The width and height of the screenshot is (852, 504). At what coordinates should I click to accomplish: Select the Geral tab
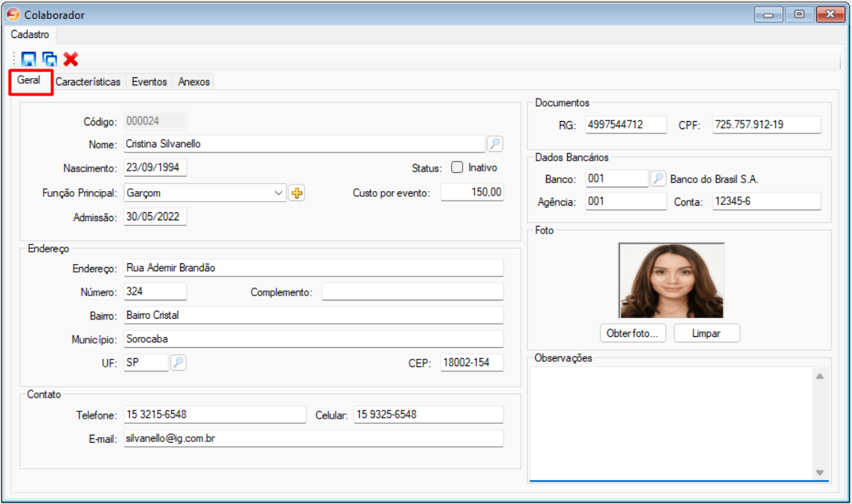point(28,80)
